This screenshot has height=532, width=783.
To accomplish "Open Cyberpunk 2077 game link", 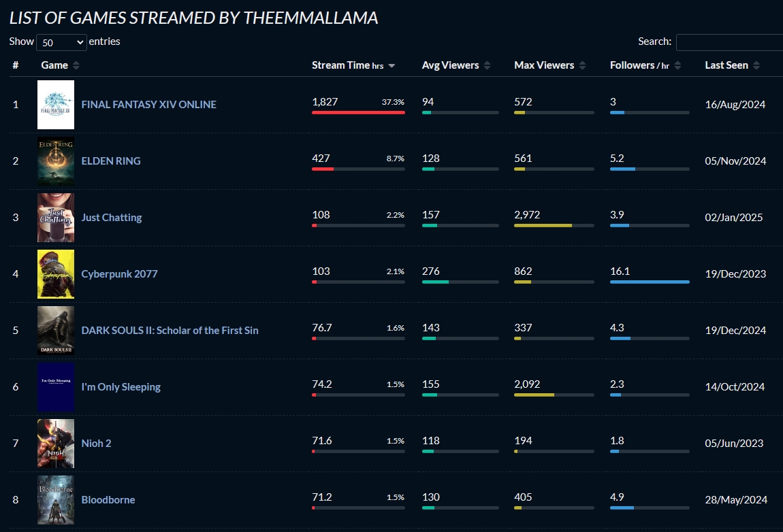I will pos(119,274).
